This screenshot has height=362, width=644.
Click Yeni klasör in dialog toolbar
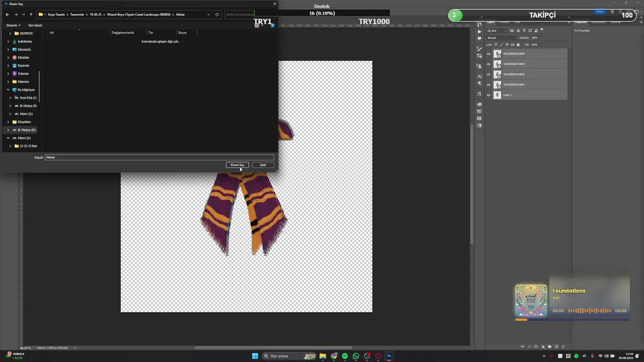35,25
